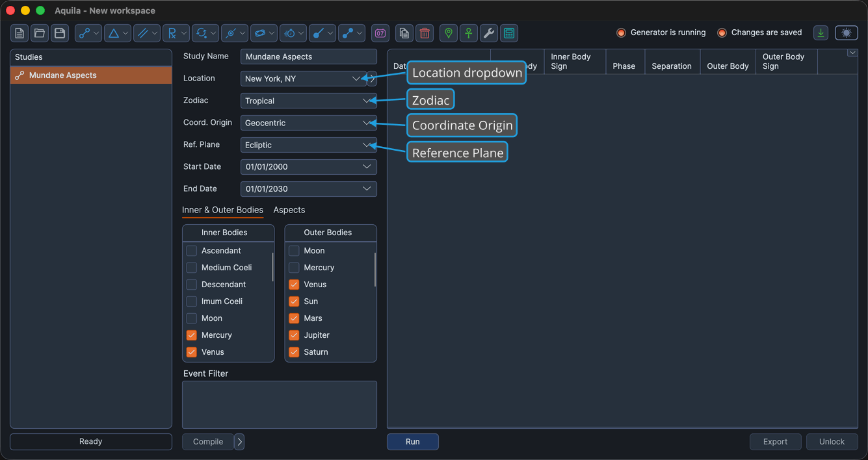Image resolution: width=868 pixels, height=460 pixels.
Task: Click the new document icon
Action: pos(20,33)
